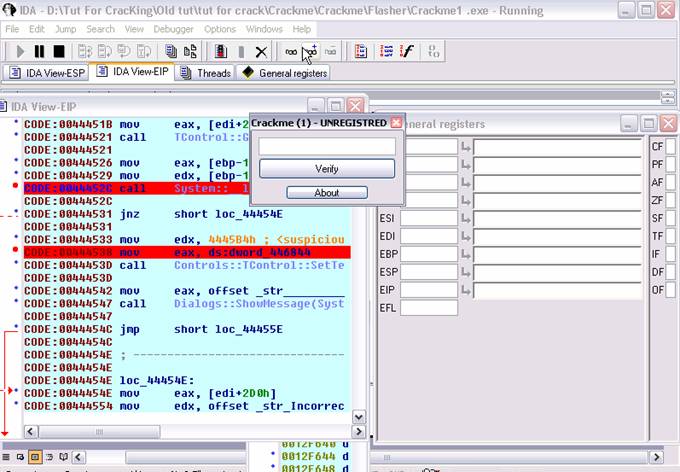Toggle the CF flag checkbox

click(x=671, y=147)
